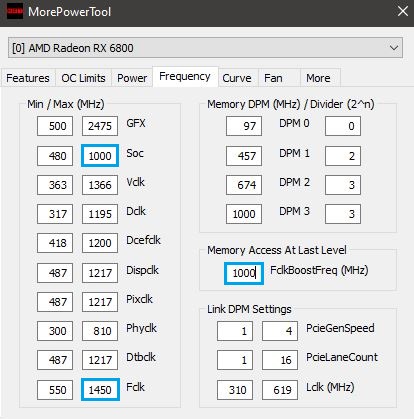The width and height of the screenshot is (414, 419).
Task: Click the Link DPM Settings group title
Action: [x=249, y=309]
